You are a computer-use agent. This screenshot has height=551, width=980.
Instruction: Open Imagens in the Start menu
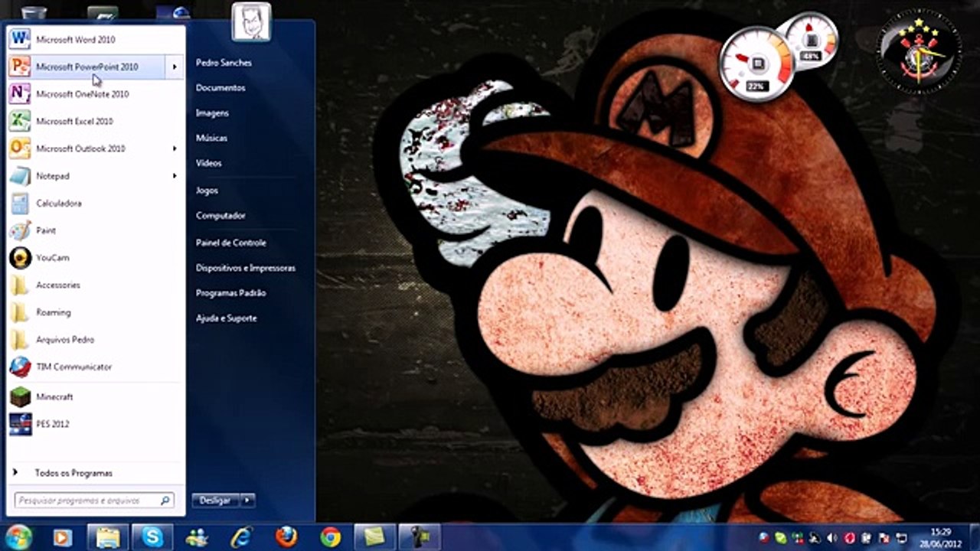click(212, 113)
